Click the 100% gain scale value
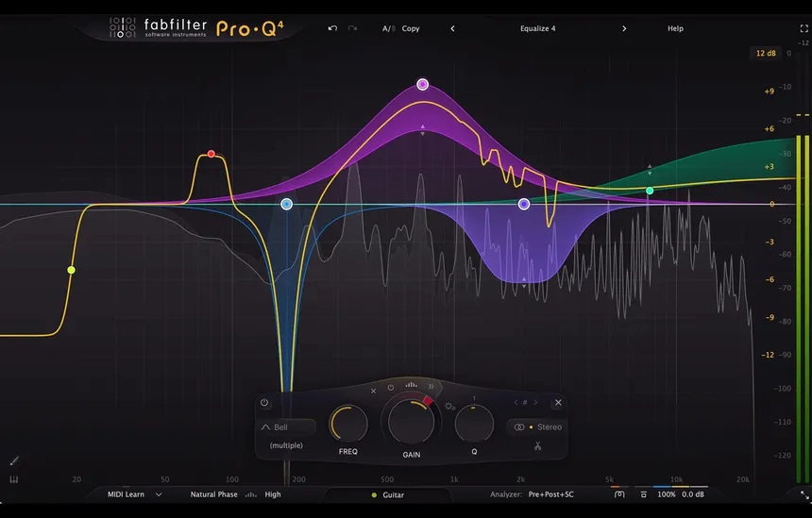Screen dimensions: 812x518 [666, 494]
